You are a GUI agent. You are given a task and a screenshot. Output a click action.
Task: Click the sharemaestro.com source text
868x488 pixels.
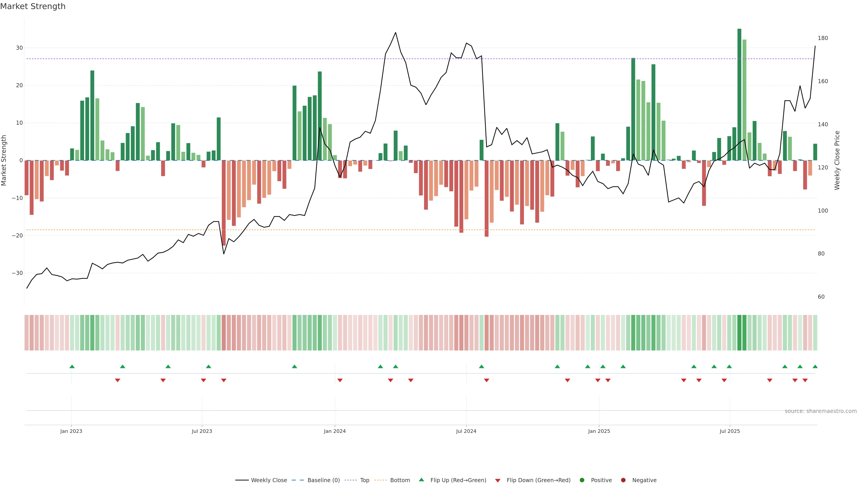821,411
